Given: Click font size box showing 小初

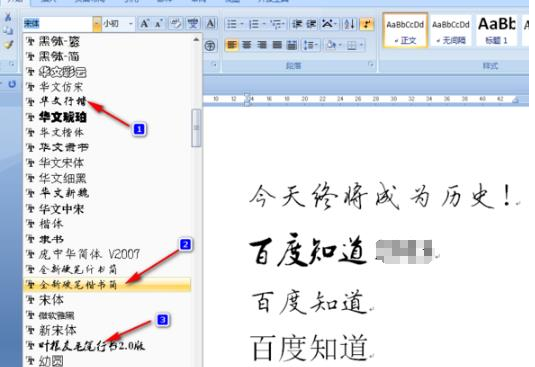Looking at the screenshot, I should (x=115, y=24).
